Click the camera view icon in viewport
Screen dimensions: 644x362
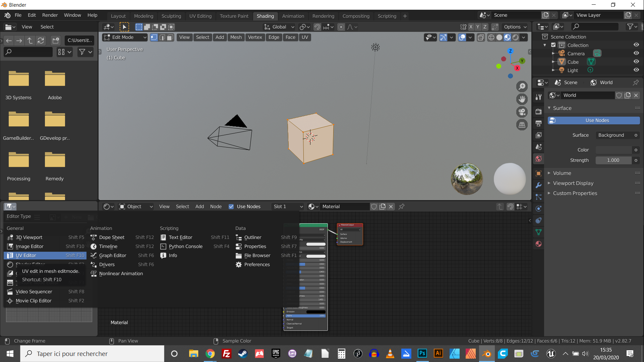tap(522, 112)
